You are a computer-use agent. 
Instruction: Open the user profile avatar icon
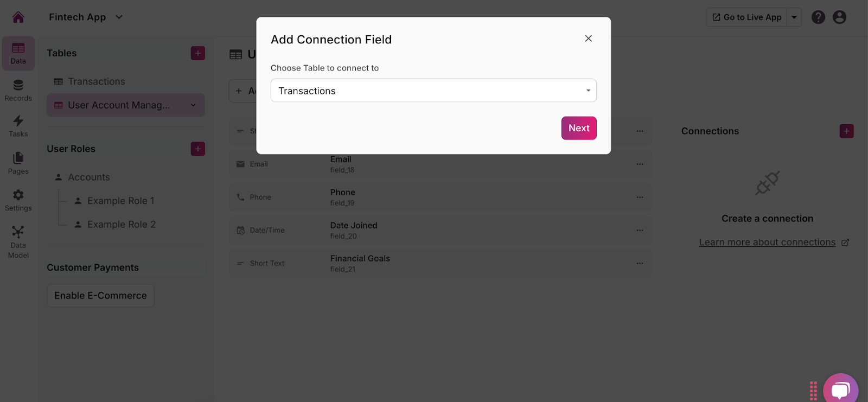pyautogui.click(x=839, y=17)
